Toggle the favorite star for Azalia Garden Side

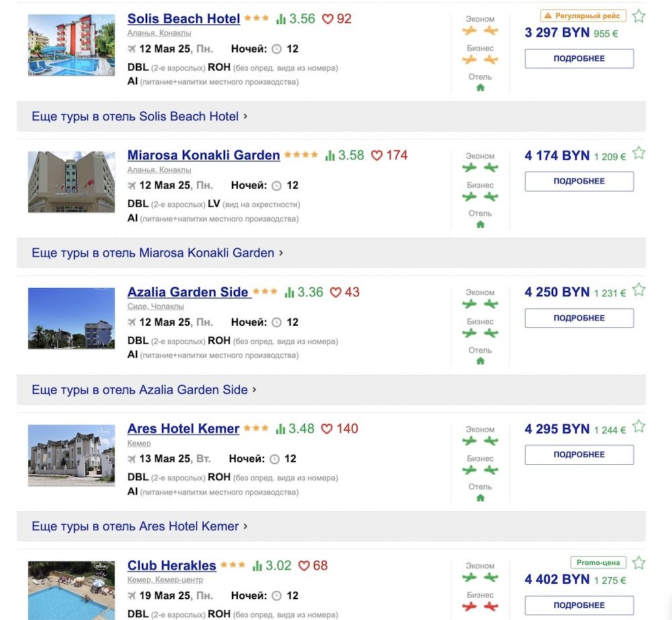point(639,290)
